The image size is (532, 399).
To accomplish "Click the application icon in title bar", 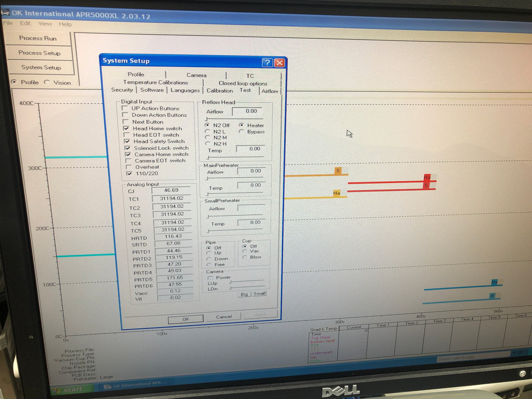I will (5, 13).
